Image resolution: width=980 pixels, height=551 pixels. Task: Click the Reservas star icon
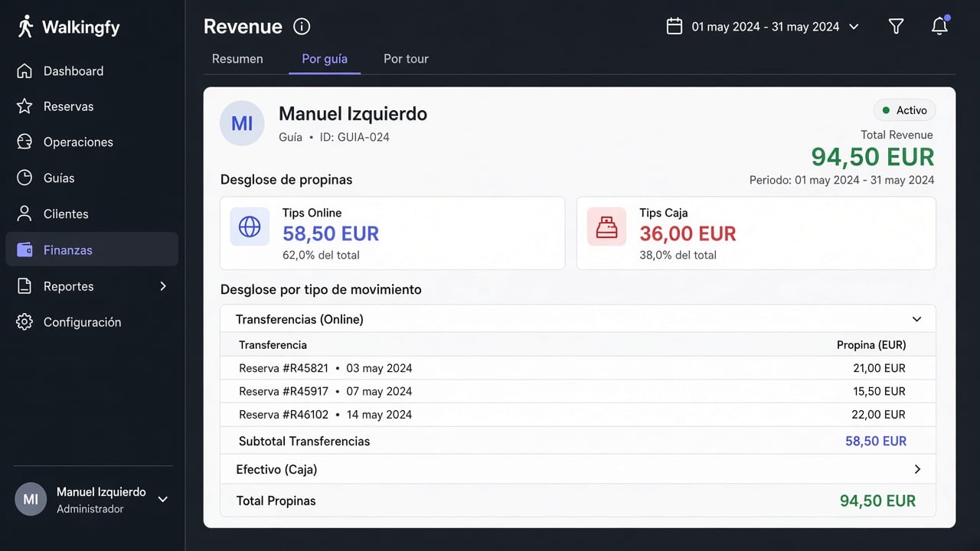tap(24, 106)
